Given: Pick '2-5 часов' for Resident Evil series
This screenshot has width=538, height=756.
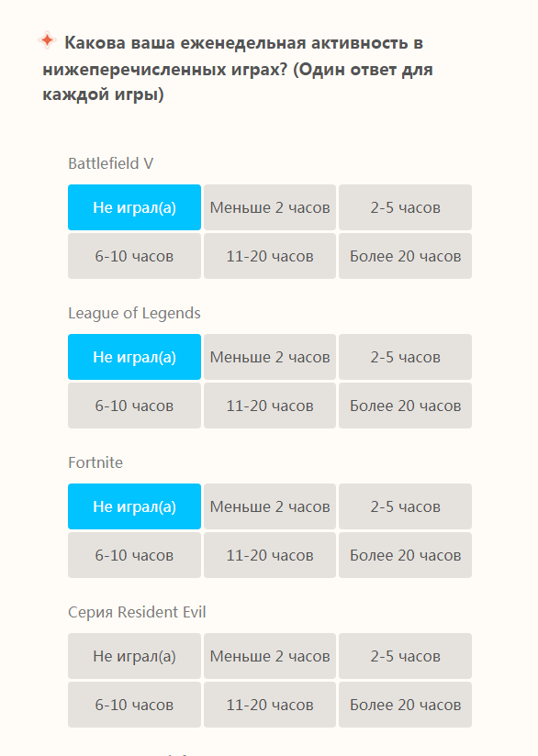Looking at the screenshot, I should tap(405, 656).
